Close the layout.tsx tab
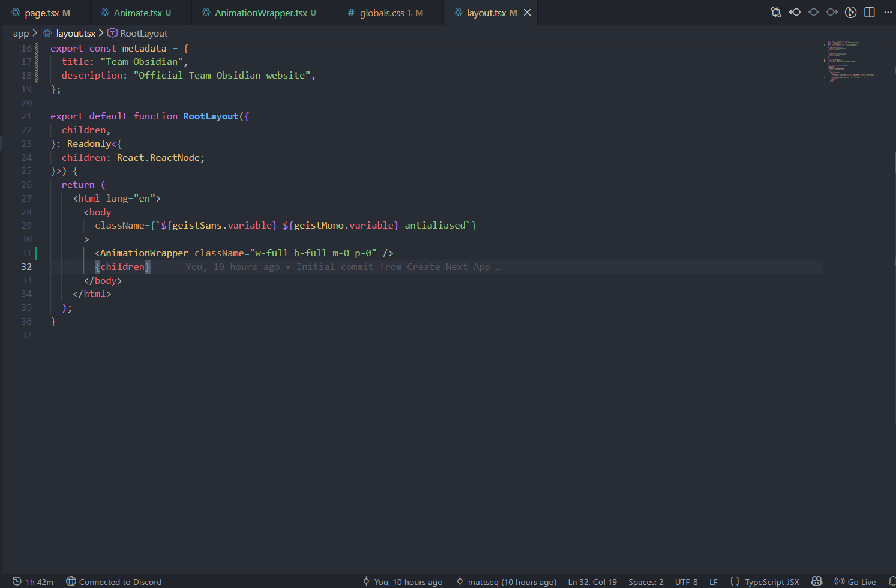This screenshot has height=588, width=896. point(527,13)
